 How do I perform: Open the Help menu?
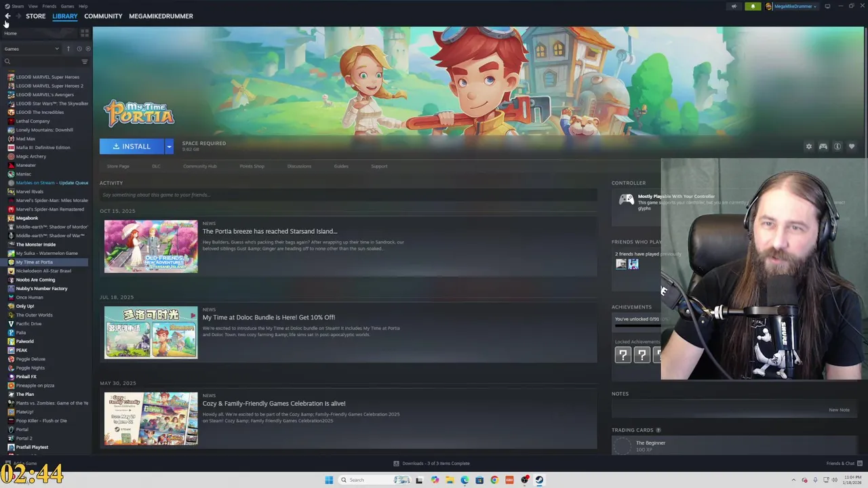[x=83, y=6]
